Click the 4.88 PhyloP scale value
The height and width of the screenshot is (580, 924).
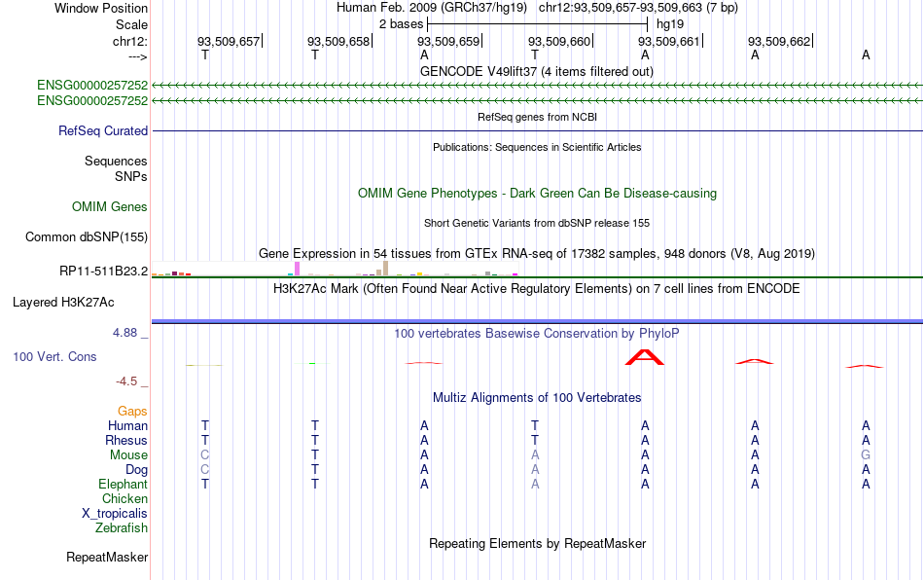124,333
